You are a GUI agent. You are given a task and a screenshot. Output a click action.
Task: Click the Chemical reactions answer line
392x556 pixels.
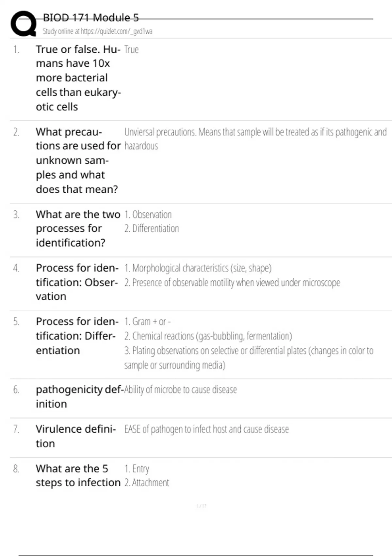pyautogui.click(x=208, y=336)
